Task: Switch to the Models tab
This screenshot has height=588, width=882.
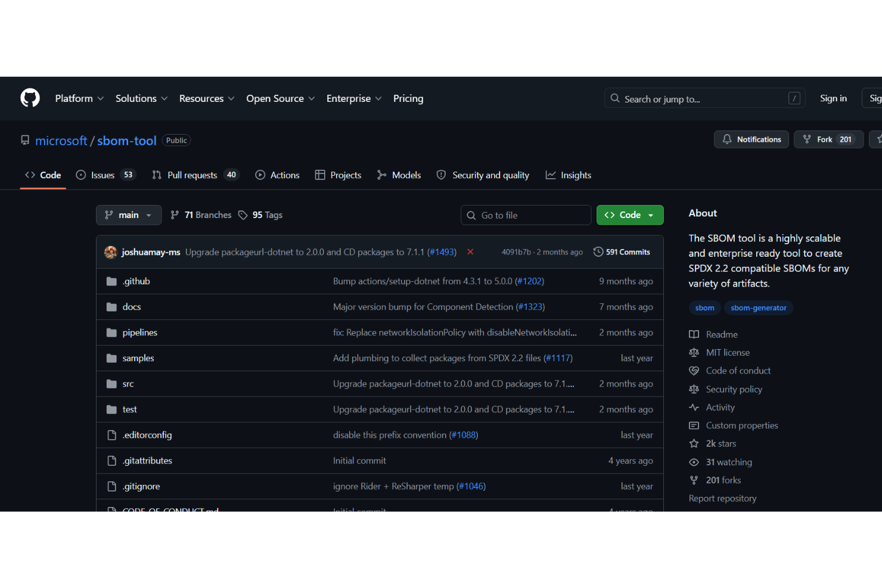Action: click(399, 175)
